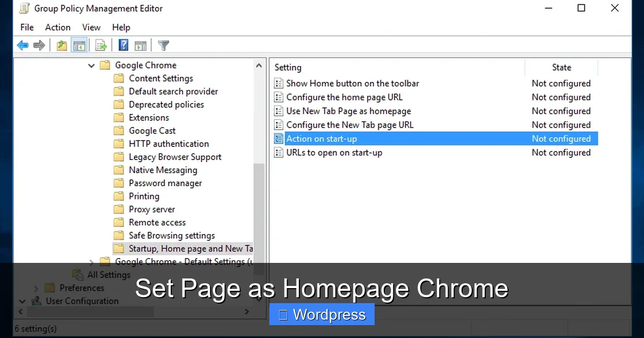The height and width of the screenshot is (338, 644).
Task: Select the Extensions folder in tree
Action: click(148, 117)
